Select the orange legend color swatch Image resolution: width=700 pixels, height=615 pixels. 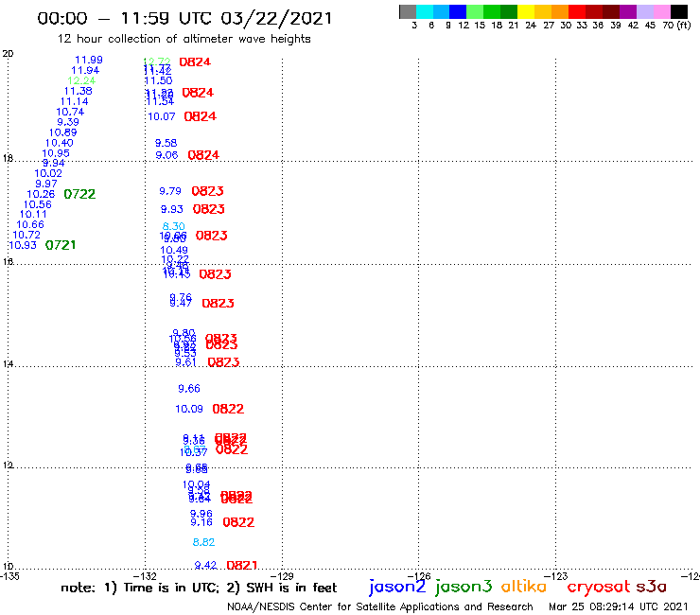(560, 12)
